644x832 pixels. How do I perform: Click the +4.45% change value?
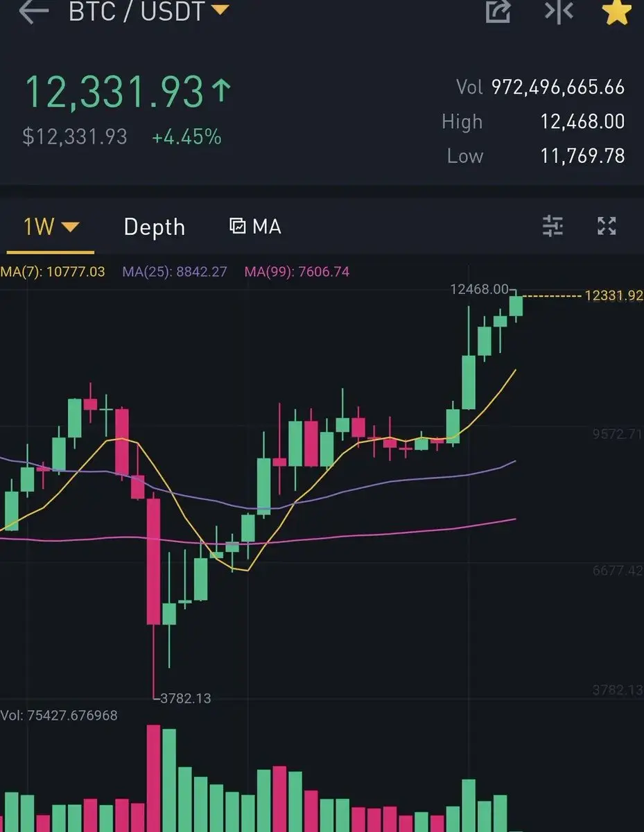tap(186, 137)
